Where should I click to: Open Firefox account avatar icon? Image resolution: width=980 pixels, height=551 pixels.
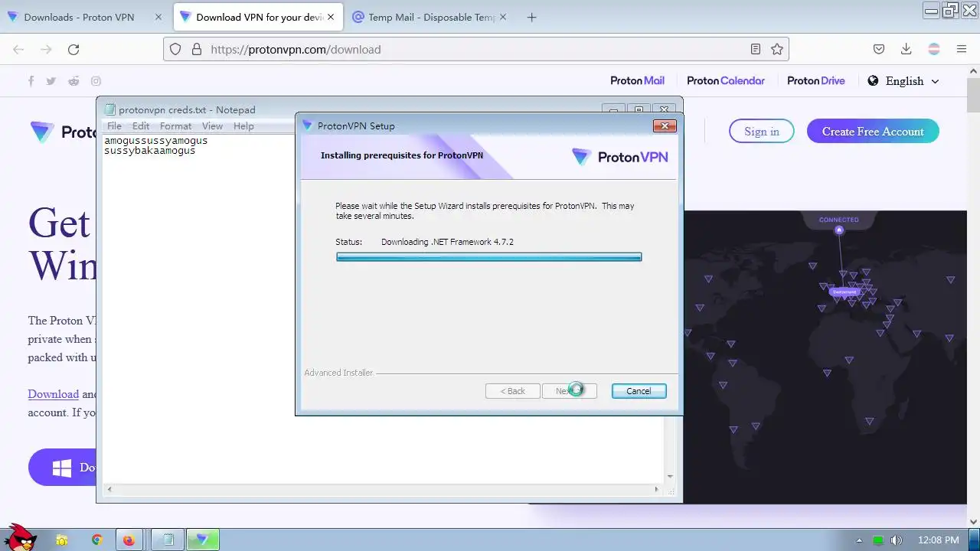tap(934, 49)
